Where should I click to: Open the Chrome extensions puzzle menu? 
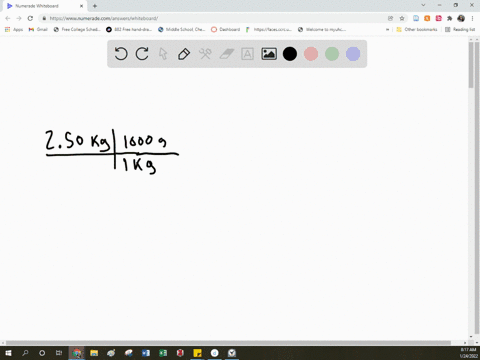coord(450,18)
